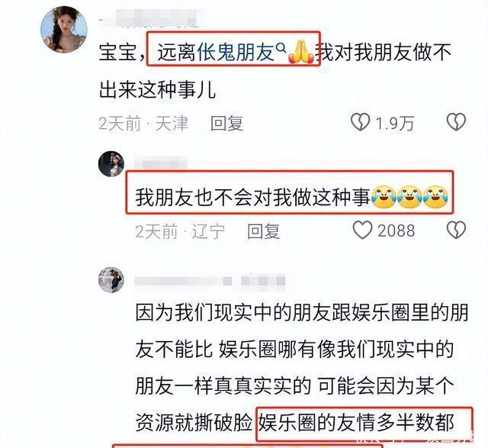Tap the 1.9万 like count
488x448 pixels.
pos(395,124)
